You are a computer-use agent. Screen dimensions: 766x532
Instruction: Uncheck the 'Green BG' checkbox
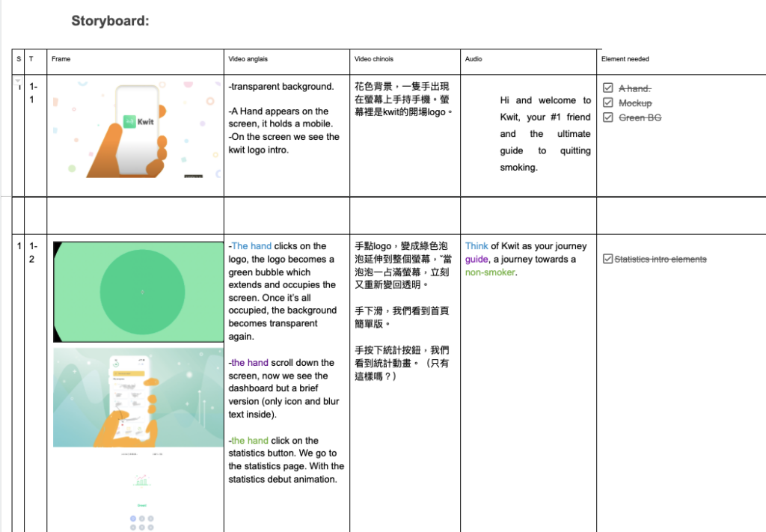click(608, 117)
